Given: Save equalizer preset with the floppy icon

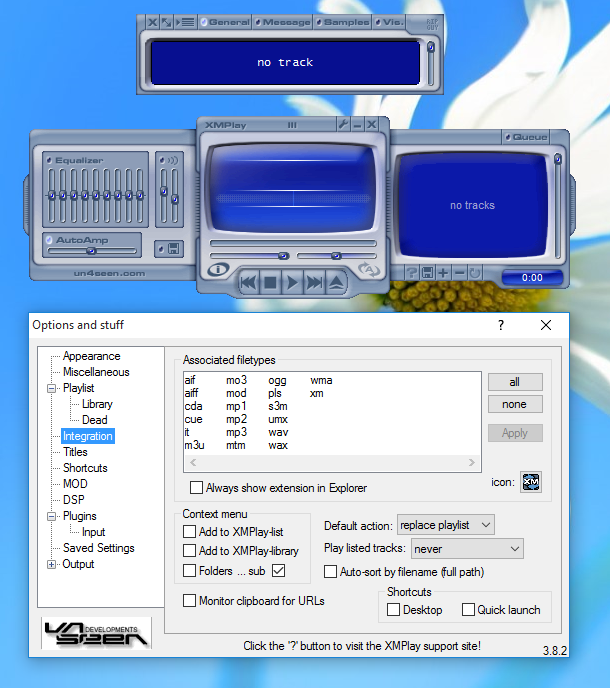Looking at the screenshot, I should (169, 249).
